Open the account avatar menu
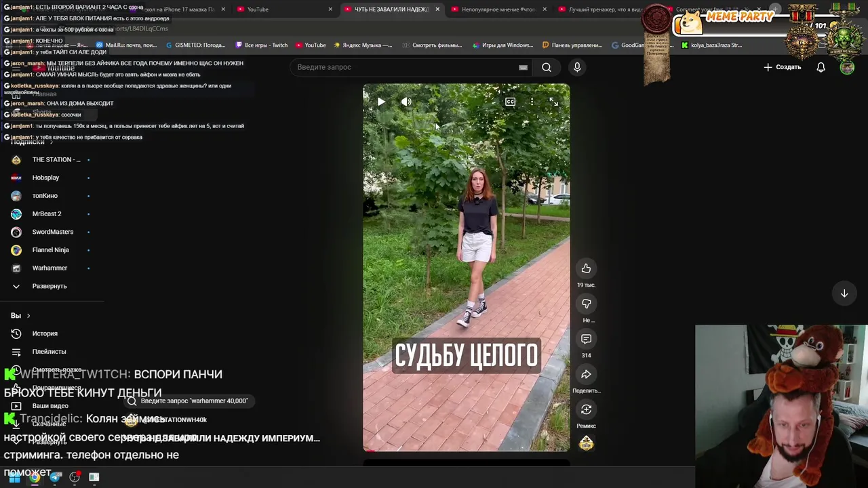 click(x=847, y=67)
